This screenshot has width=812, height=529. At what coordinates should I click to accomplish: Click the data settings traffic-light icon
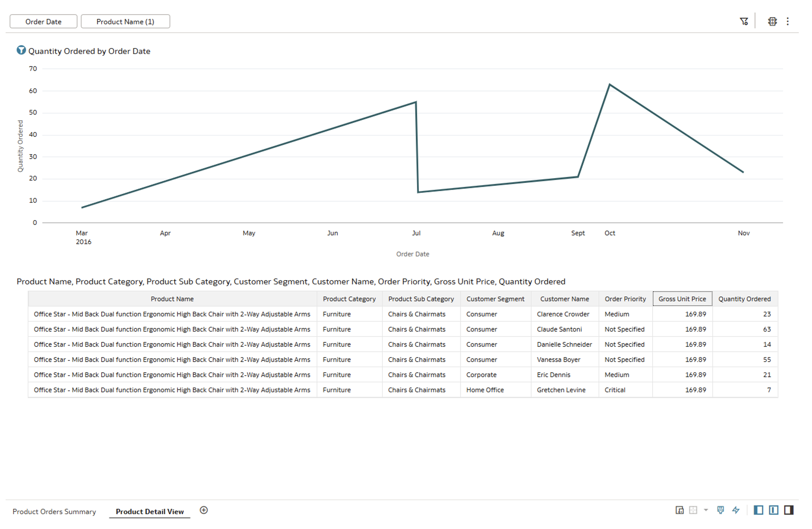point(772,21)
